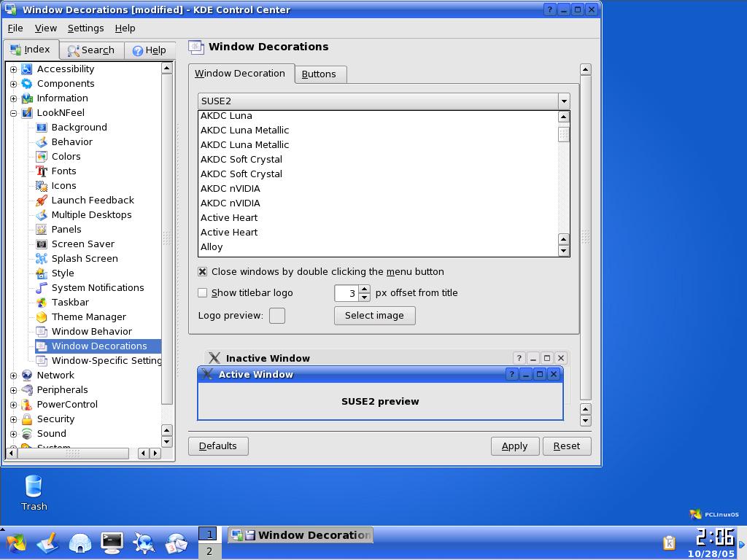
Task: Click the Apply button
Action: click(x=515, y=446)
